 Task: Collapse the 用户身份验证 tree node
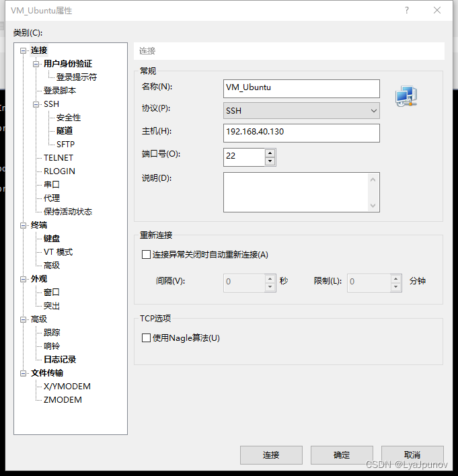coord(36,64)
